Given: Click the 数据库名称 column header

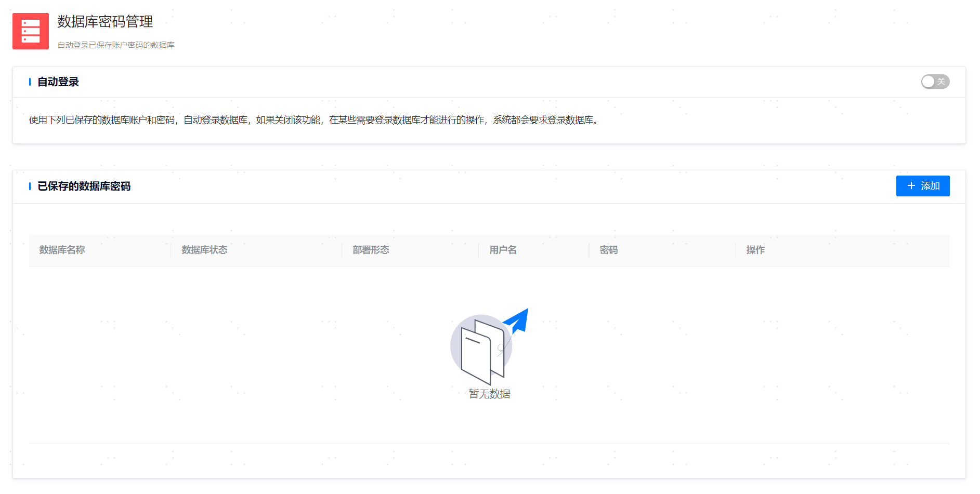Looking at the screenshot, I should pyautogui.click(x=62, y=250).
